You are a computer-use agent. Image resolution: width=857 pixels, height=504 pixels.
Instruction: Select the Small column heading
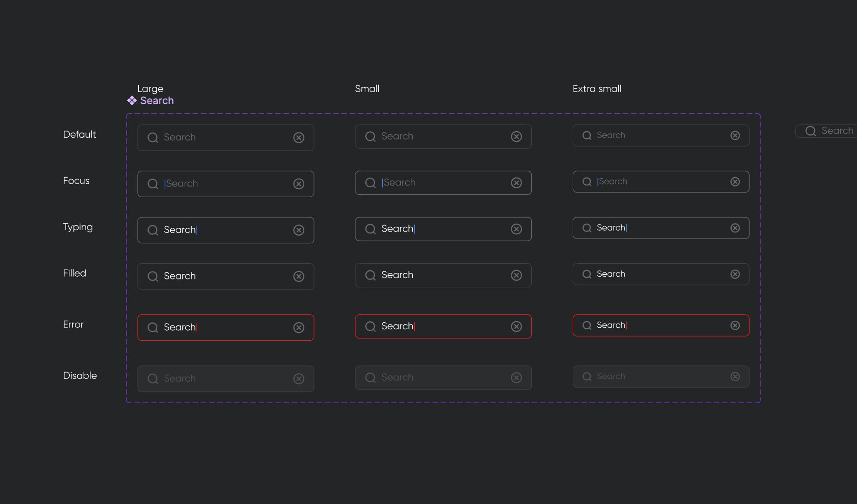tap(367, 88)
